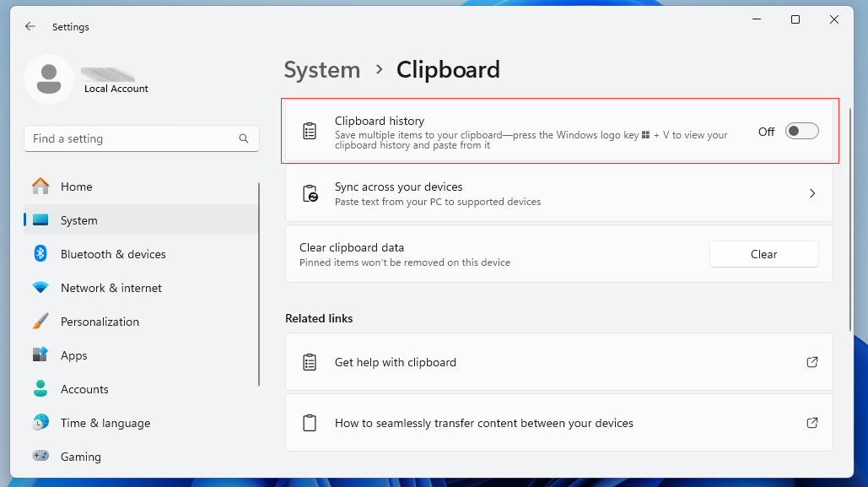Close the Settings window
This screenshot has height=487, width=868.
834,19
